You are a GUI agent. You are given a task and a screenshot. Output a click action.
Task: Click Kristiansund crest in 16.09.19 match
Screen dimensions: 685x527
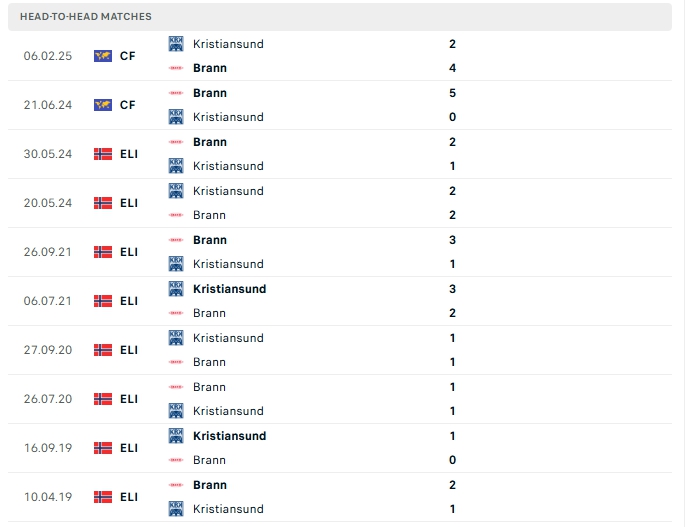[x=176, y=436]
